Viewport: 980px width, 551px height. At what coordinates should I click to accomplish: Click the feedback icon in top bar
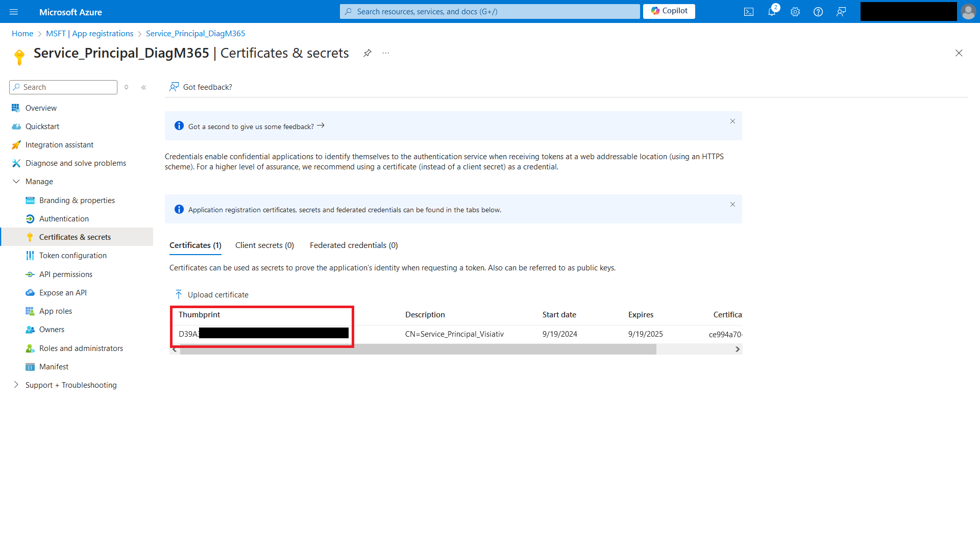[841, 12]
